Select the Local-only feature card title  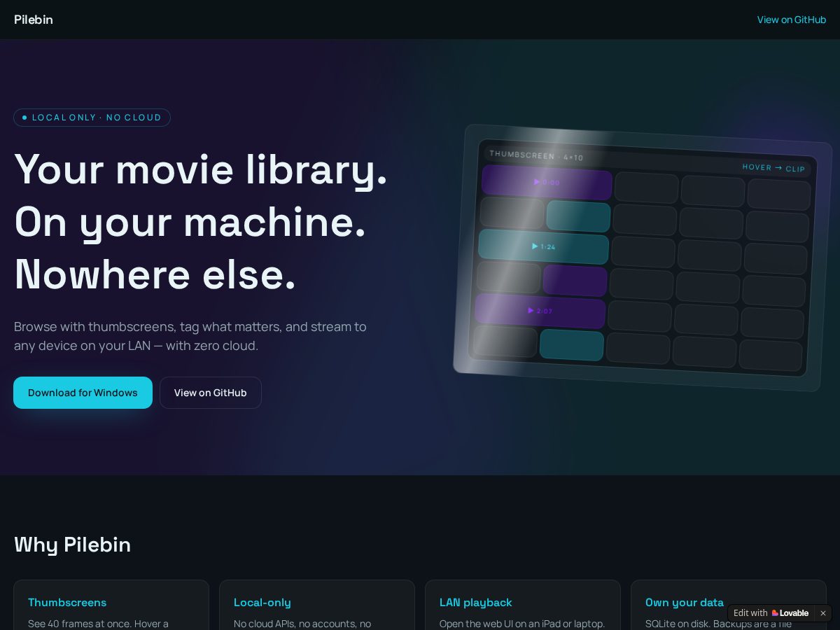(x=262, y=603)
